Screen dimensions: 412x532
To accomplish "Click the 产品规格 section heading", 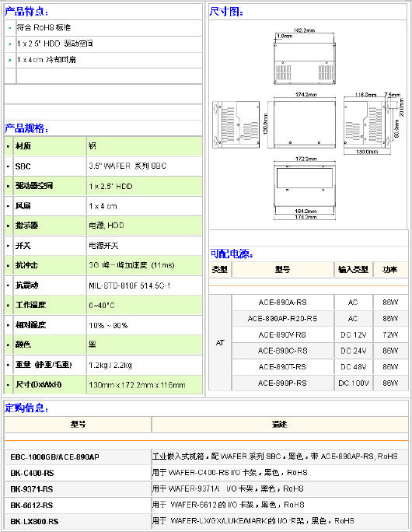I will 26,128.
